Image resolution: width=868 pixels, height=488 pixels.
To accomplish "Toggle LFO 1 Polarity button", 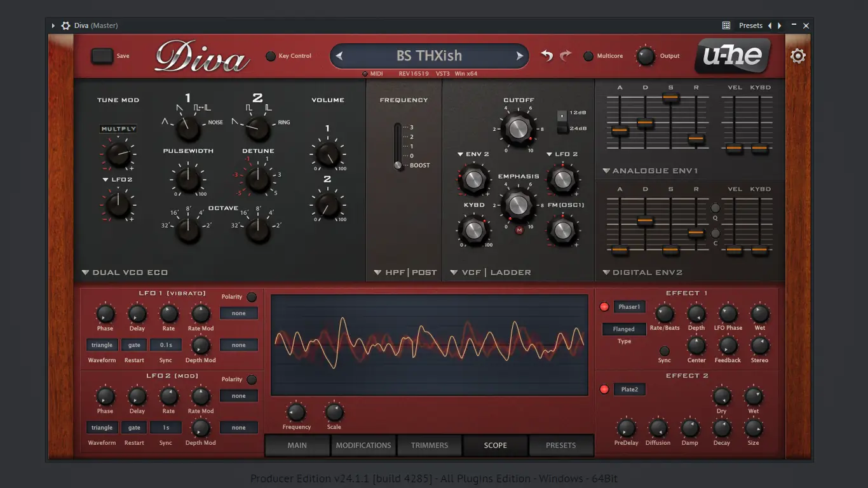I will (252, 297).
